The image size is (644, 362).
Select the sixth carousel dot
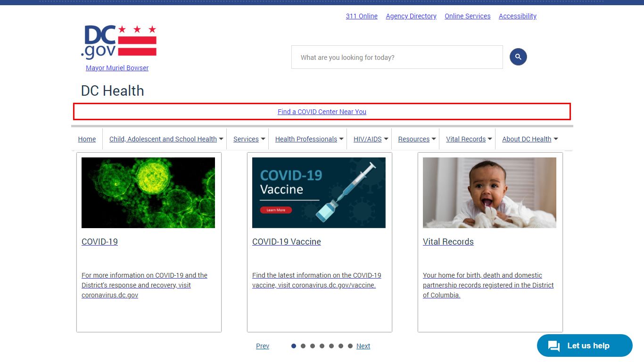pos(341,346)
